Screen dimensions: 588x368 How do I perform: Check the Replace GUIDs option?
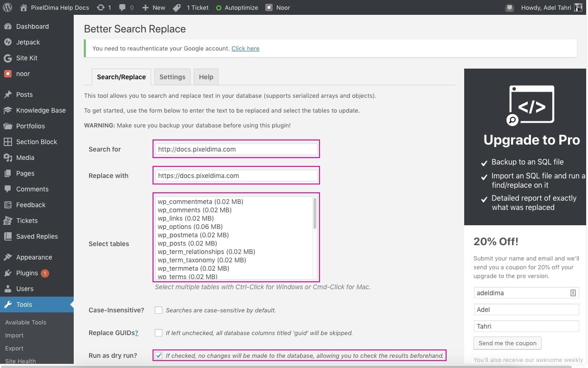click(159, 333)
